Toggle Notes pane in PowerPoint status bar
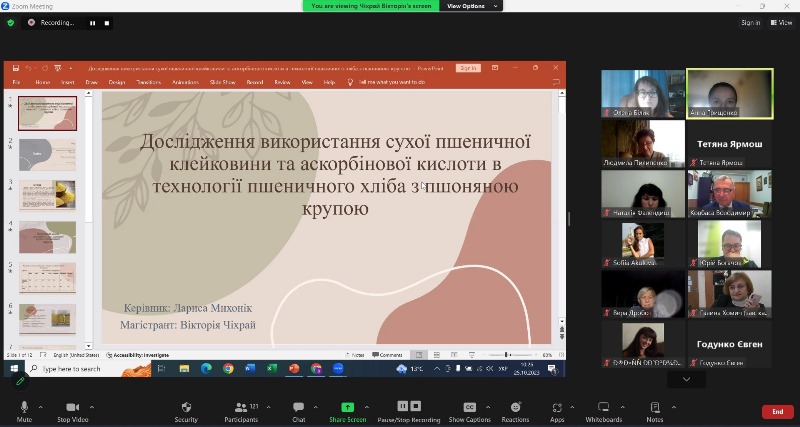 [x=355, y=355]
